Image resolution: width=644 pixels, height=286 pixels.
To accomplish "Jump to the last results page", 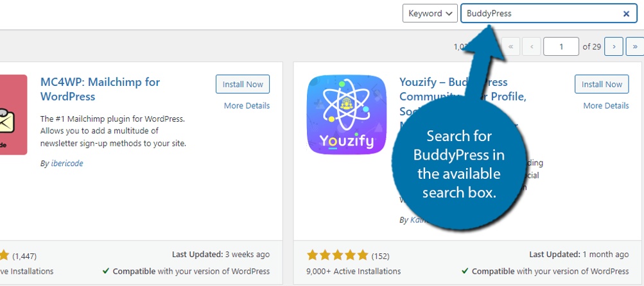I will 635,46.
